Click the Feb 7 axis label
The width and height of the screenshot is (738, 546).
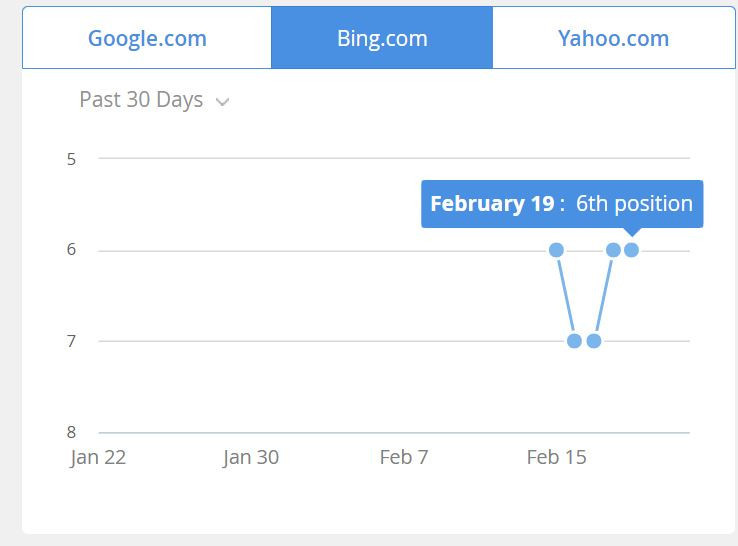pos(404,457)
